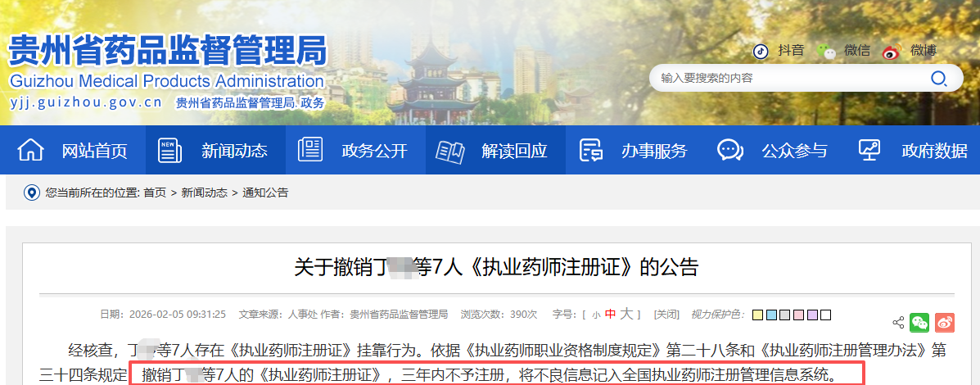Share the article via the green WeChat button
980x385 pixels.
(x=919, y=323)
